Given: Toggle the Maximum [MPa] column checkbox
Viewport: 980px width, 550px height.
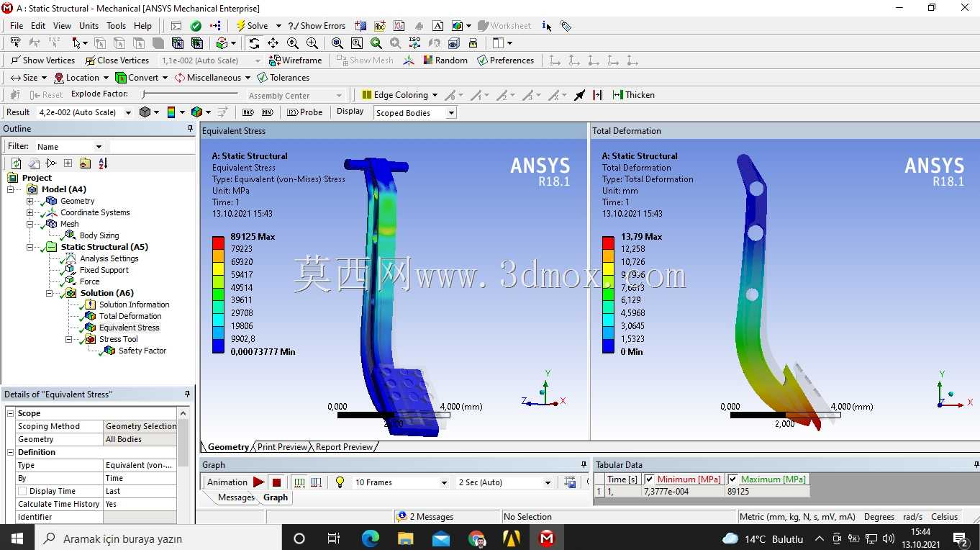Looking at the screenshot, I should point(733,479).
